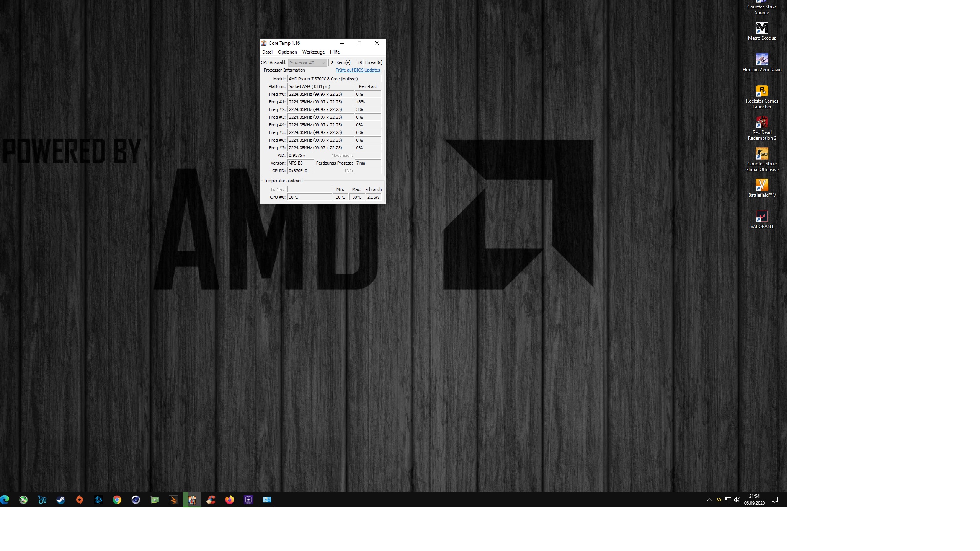Click the VID field showing 0.9375 v
The height and width of the screenshot is (551, 980).
pyautogui.click(x=301, y=155)
